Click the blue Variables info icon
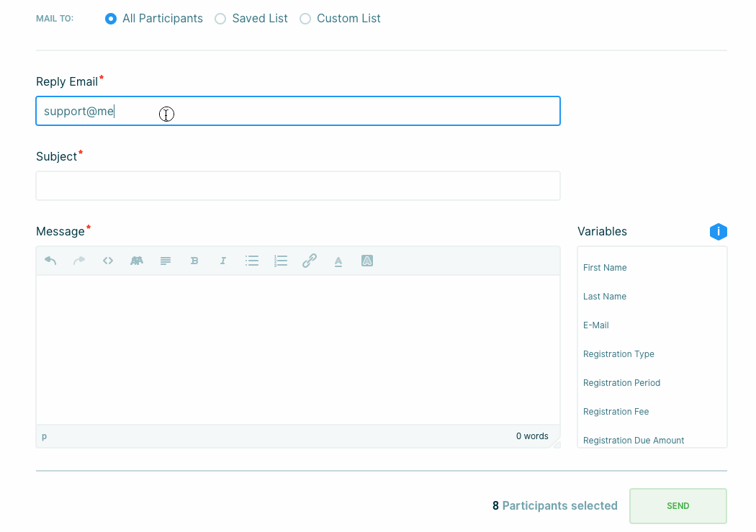The height and width of the screenshot is (532, 756). tap(718, 232)
